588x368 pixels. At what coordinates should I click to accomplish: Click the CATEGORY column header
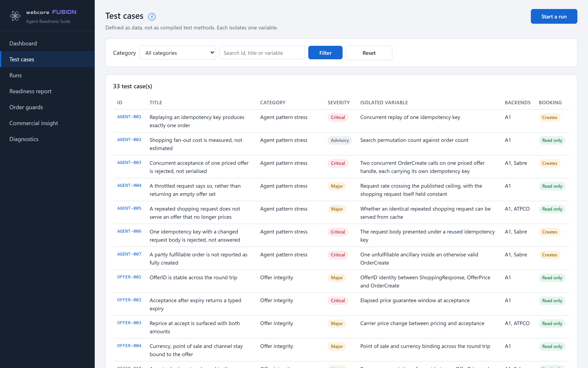coord(273,102)
